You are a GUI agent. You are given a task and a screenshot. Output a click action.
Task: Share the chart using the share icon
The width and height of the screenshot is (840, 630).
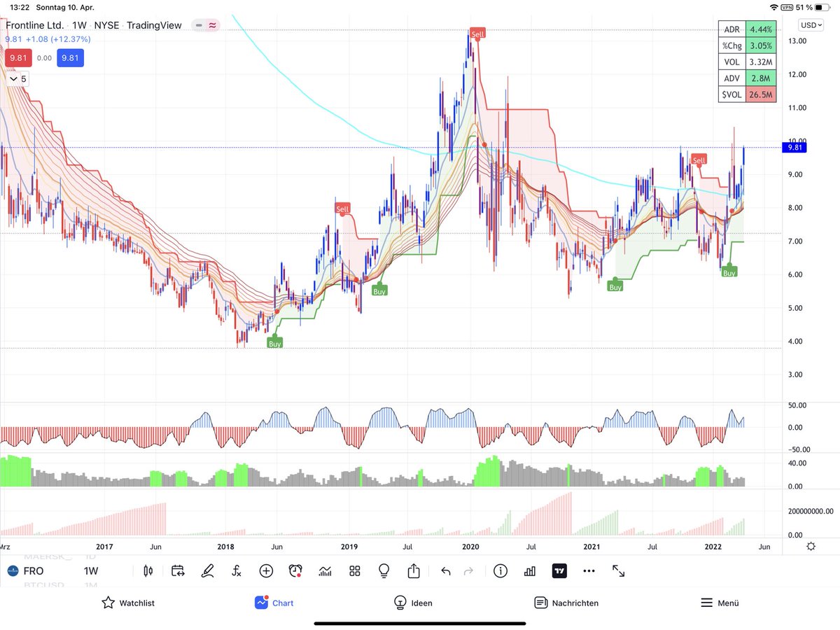(x=413, y=570)
